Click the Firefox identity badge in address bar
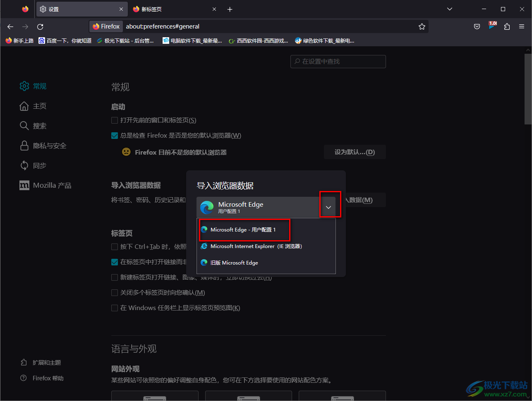The height and width of the screenshot is (401, 532). coord(106,26)
